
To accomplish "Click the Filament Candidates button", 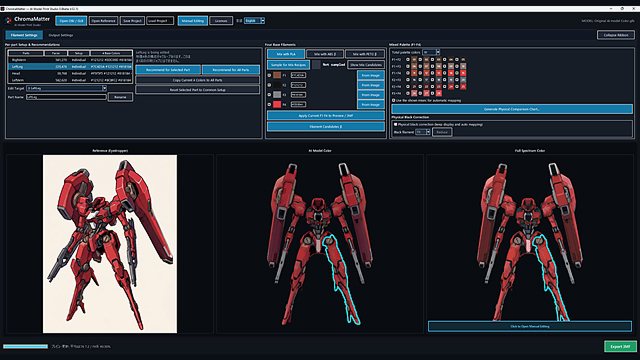I will [x=326, y=127].
